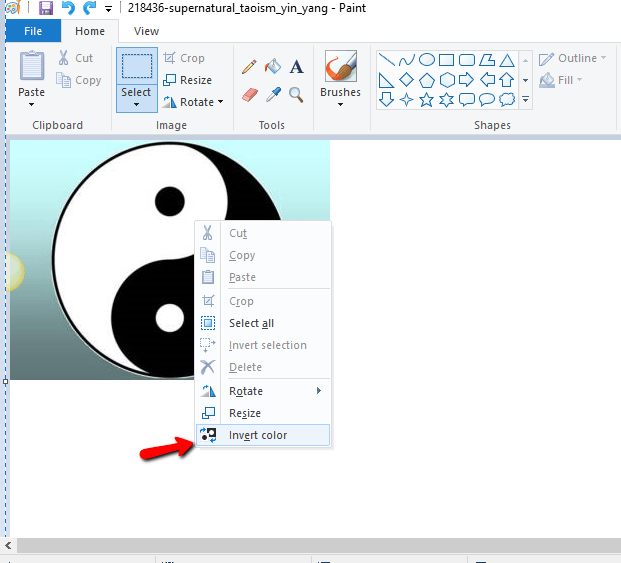Choose the Hexagon shape
The width and height of the screenshot is (621, 563).
(x=447, y=80)
